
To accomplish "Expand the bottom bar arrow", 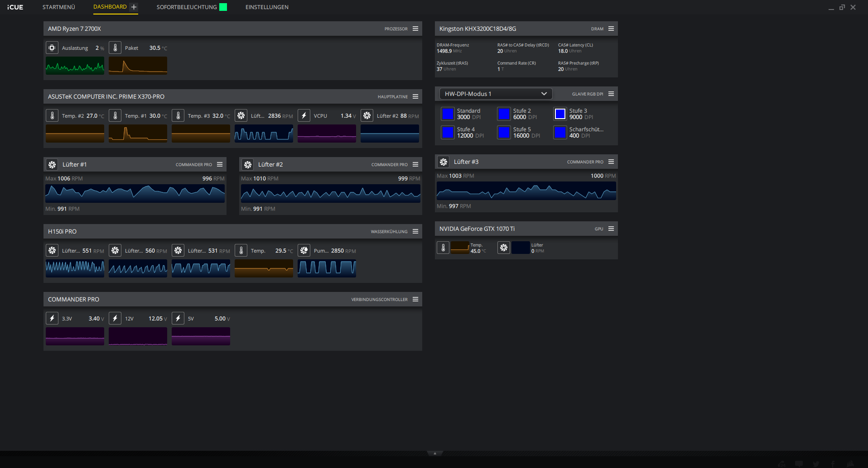I will 435,453.
